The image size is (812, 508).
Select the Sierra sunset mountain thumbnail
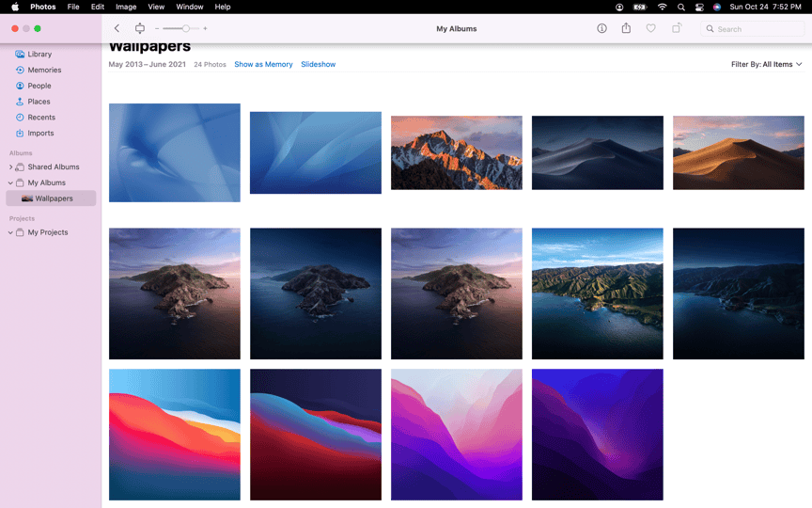[456, 152]
